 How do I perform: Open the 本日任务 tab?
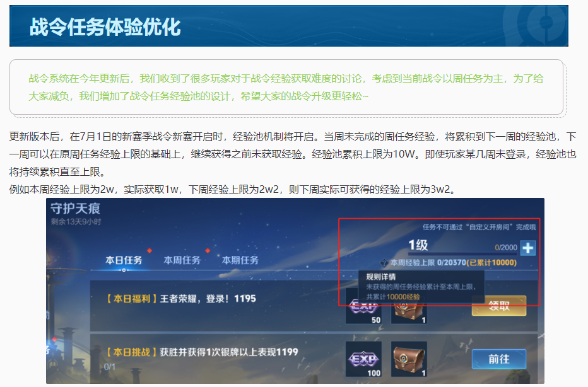pyautogui.click(x=124, y=260)
